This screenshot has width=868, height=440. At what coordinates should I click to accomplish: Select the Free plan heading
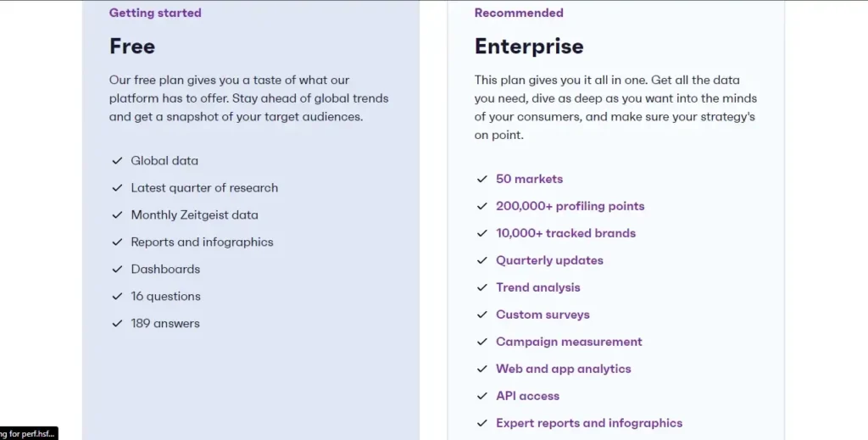(x=131, y=46)
